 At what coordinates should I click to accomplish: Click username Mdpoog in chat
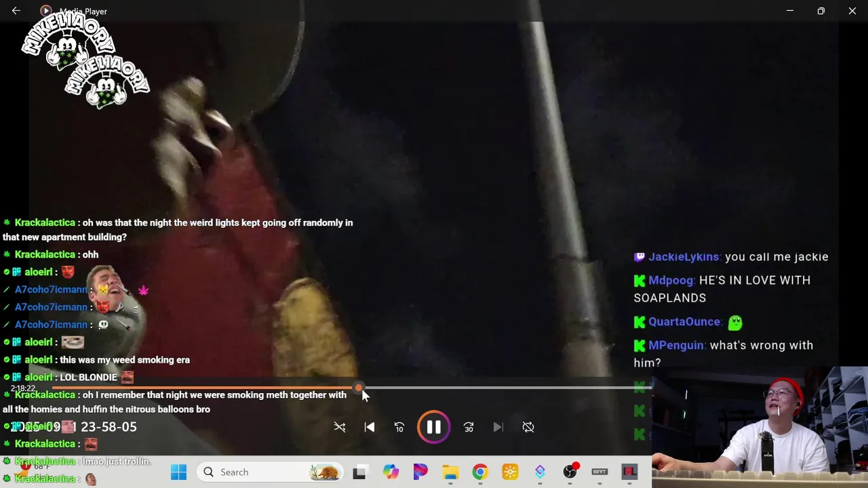tap(671, 281)
